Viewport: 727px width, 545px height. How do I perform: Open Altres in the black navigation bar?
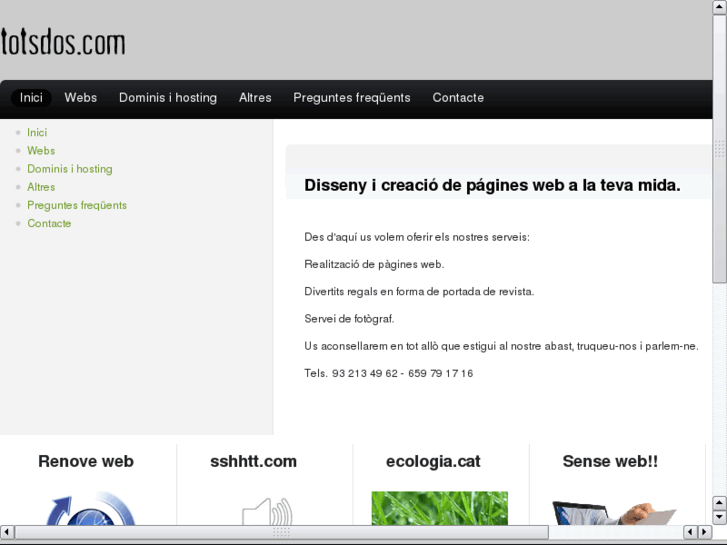point(255,98)
